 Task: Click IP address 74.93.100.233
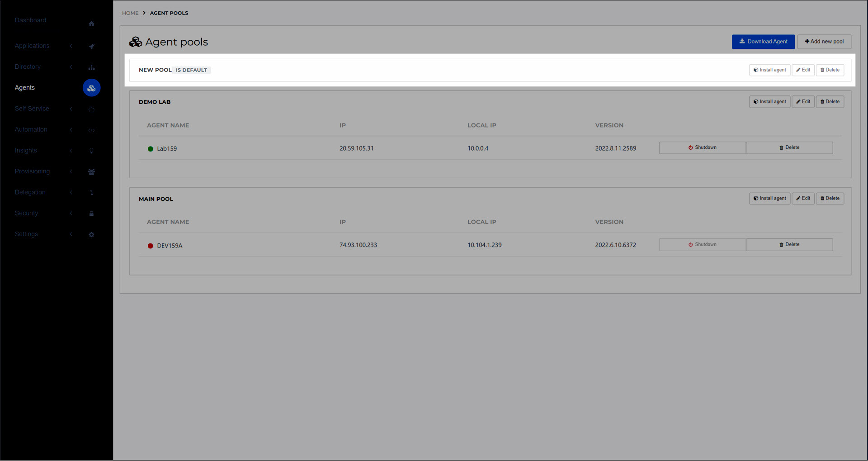[x=358, y=245]
